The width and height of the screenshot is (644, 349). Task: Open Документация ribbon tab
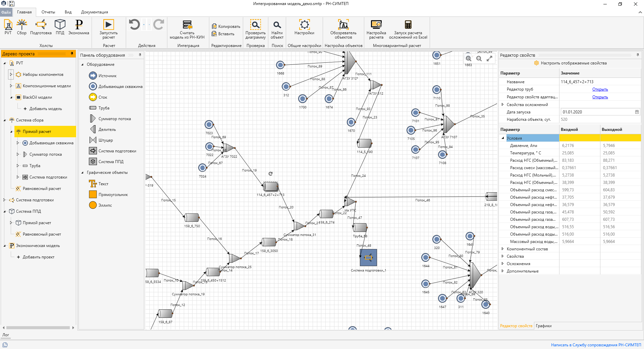coord(94,12)
